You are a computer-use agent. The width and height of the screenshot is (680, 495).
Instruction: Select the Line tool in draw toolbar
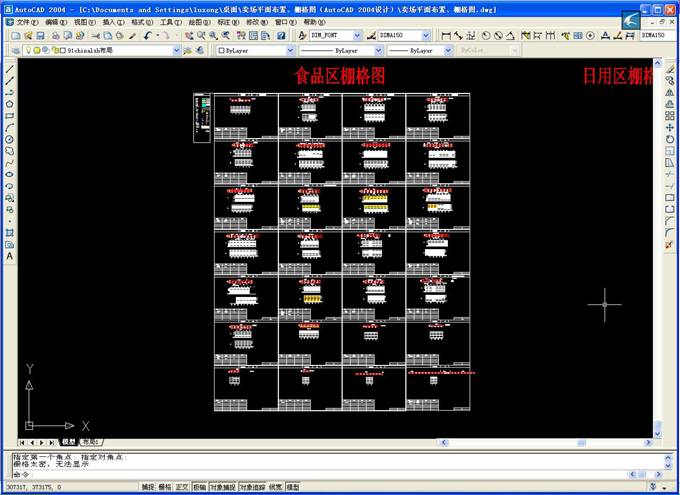(x=9, y=69)
